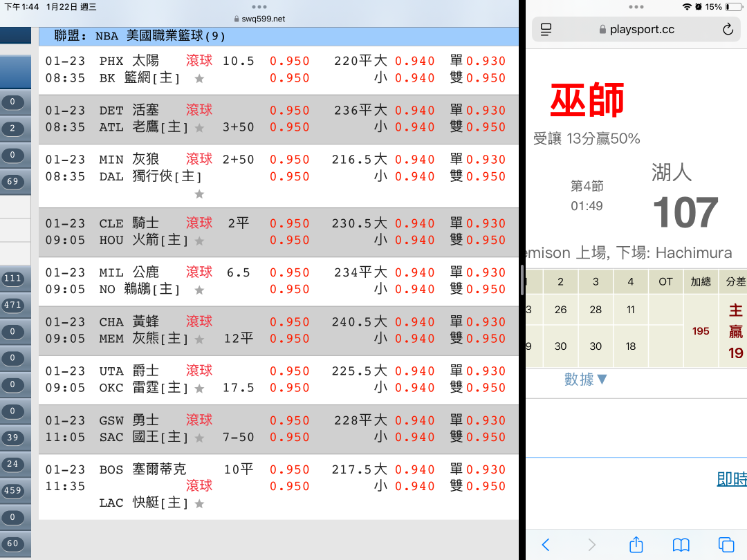Screen dimensions: 747x560
Task: Select the 24 badge in left sidebar
Action: 13,464
